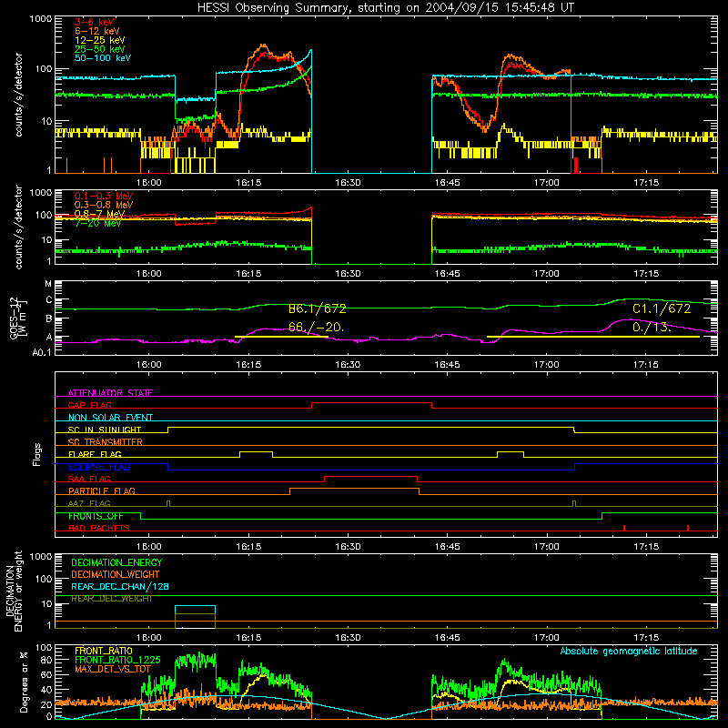Click the '66./-20.' position annotation
Image resolution: width=728 pixels, height=728 pixels.
[316, 328]
